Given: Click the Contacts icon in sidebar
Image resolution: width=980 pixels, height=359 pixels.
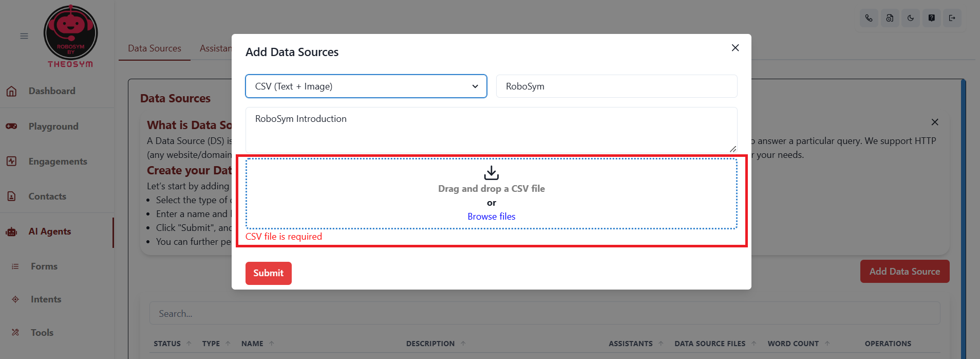Looking at the screenshot, I should tap(11, 196).
